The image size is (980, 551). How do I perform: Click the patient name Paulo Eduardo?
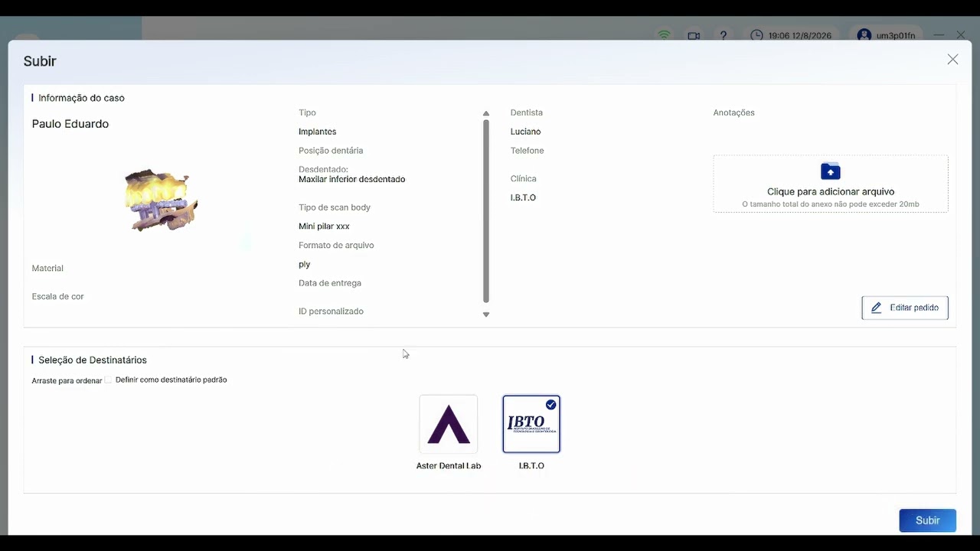pyautogui.click(x=70, y=124)
